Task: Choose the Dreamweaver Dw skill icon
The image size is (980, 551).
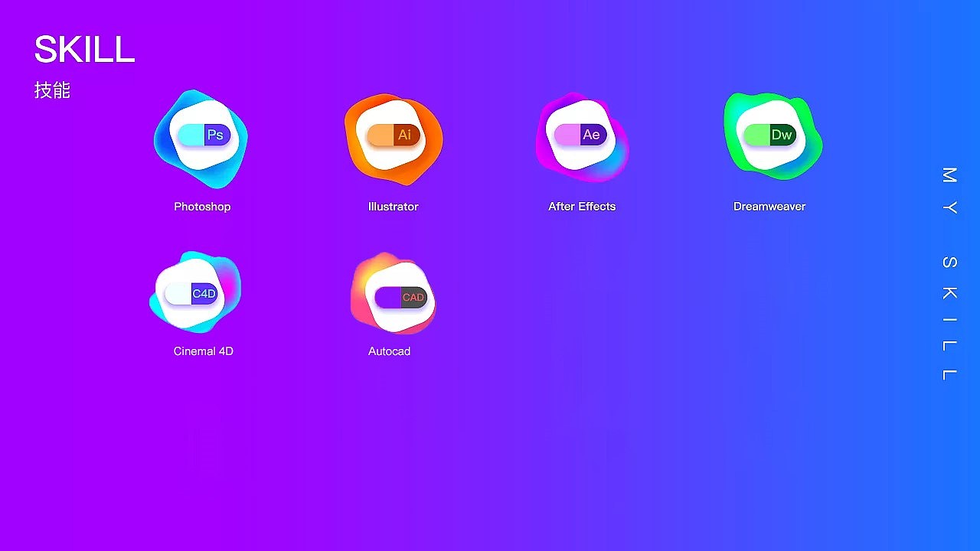Action: (x=773, y=136)
